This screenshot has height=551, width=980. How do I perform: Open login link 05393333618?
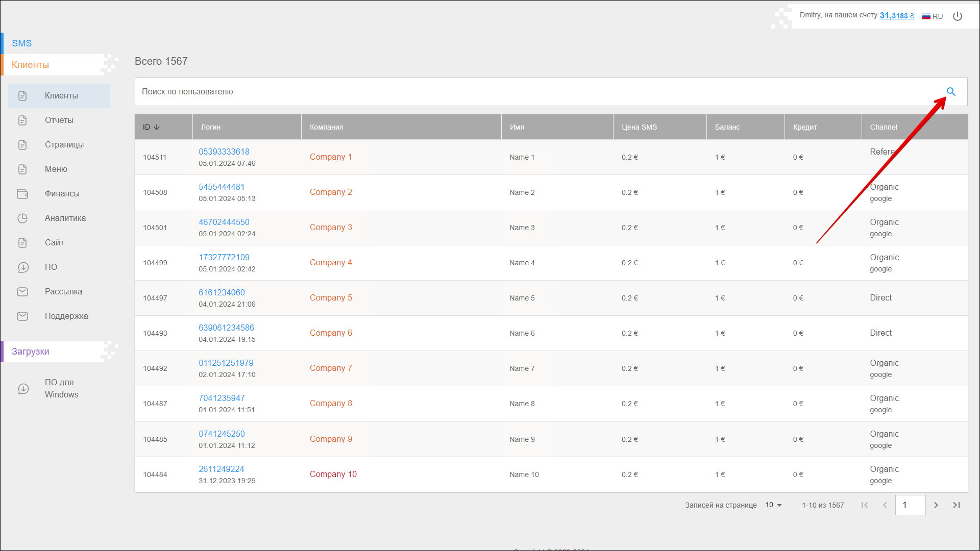pyautogui.click(x=224, y=152)
